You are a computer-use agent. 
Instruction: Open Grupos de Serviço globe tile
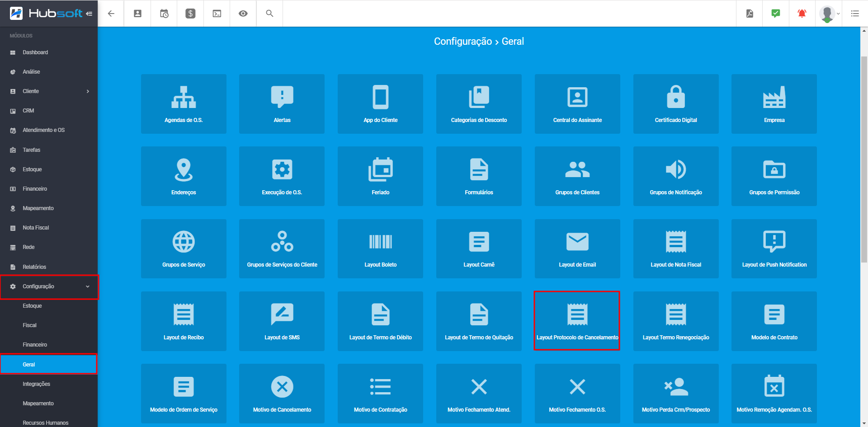(184, 249)
